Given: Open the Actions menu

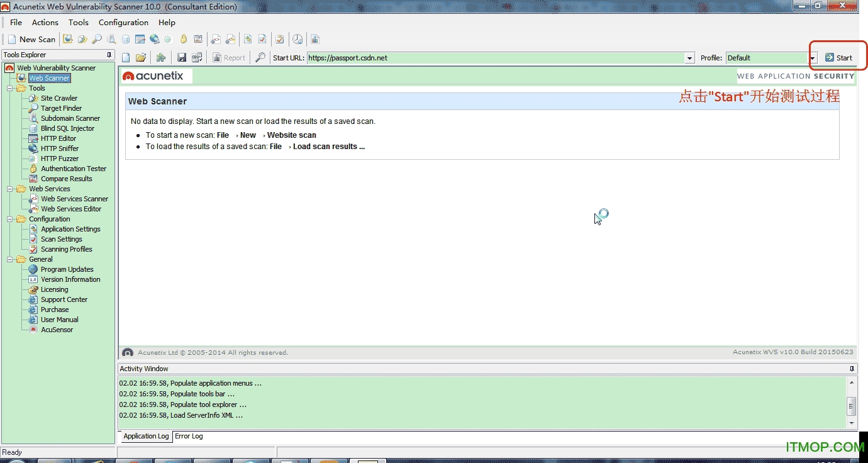Looking at the screenshot, I should pos(45,22).
